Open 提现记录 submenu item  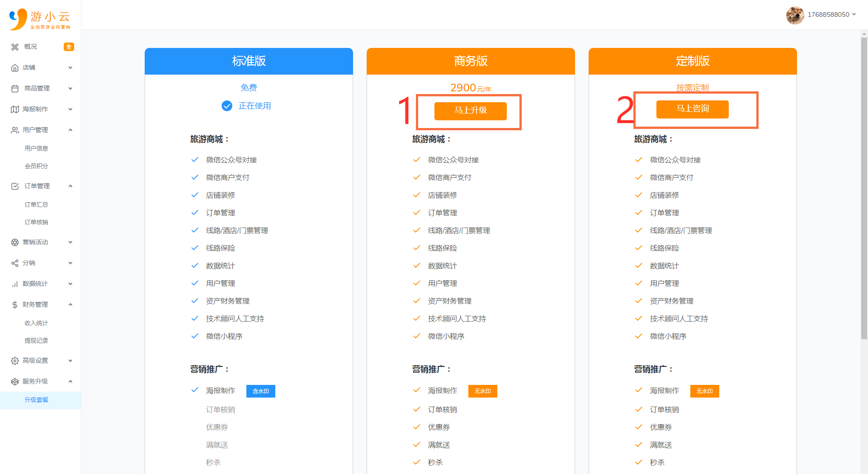coord(36,341)
